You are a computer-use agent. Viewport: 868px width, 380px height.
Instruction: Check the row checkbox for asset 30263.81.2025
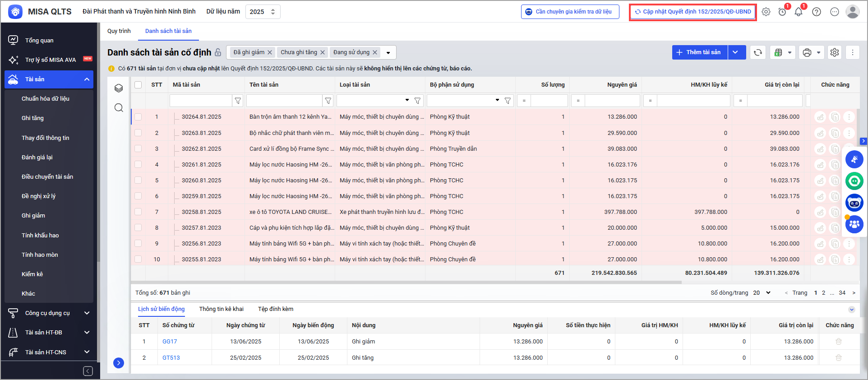138,133
